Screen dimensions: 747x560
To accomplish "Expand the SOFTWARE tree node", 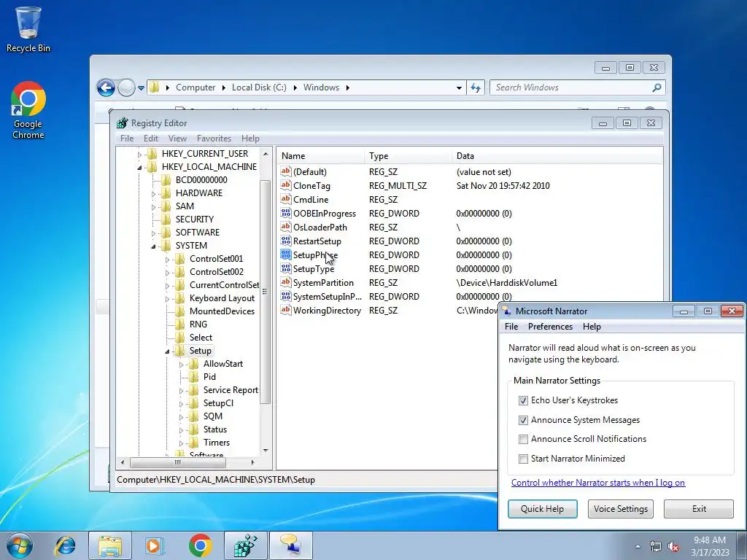I will point(153,233).
